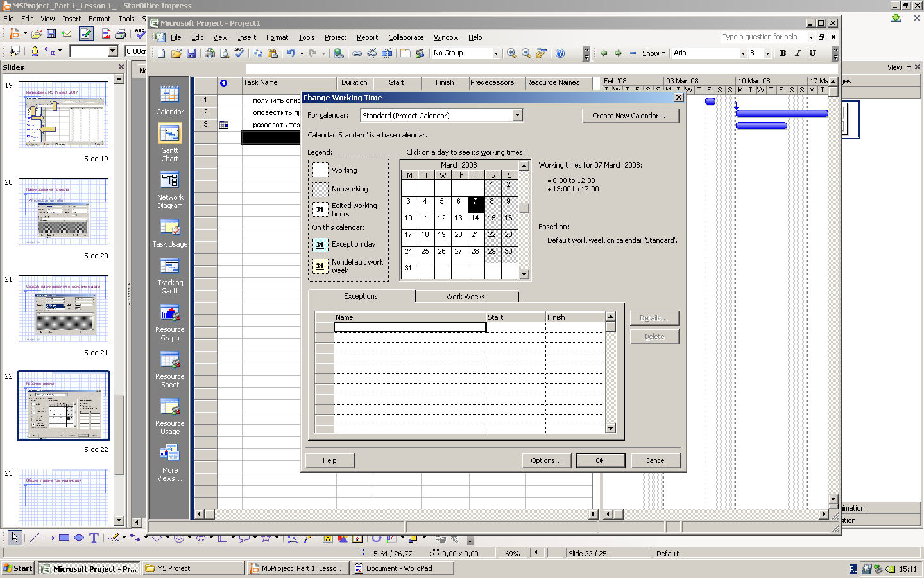Cancel the Change Working Time dialog
This screenshot has width=924, height=578.
655,460
